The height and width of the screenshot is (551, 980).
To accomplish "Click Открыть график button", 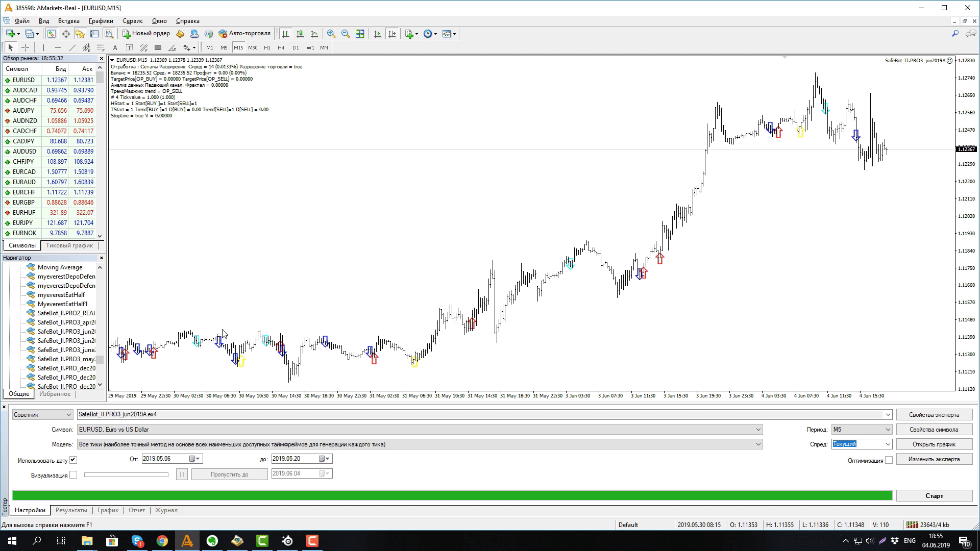I will (934, 444).
